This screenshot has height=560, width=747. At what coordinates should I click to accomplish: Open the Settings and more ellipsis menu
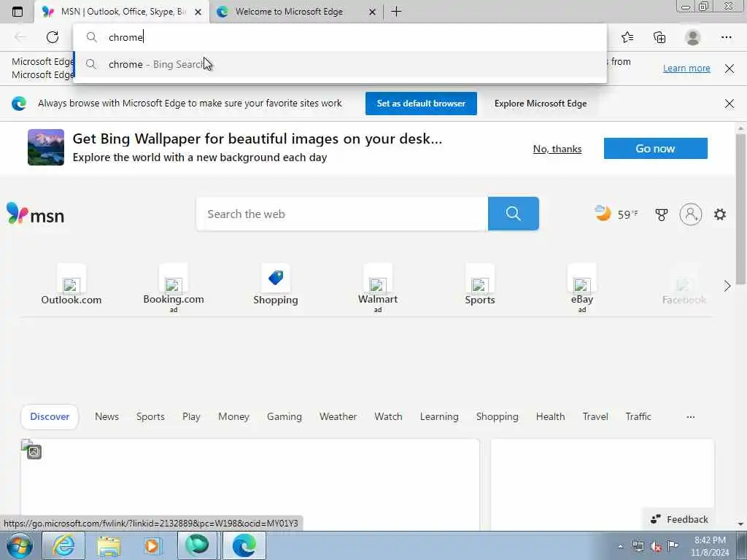coord(727,37)
